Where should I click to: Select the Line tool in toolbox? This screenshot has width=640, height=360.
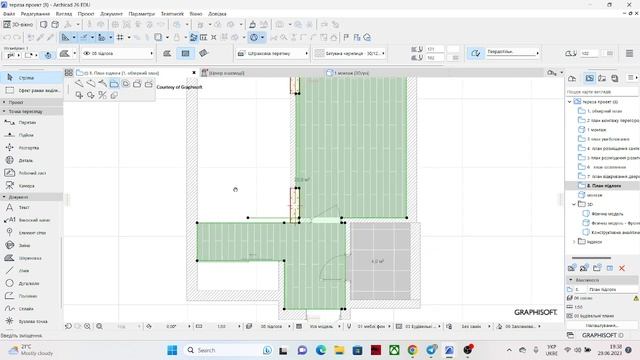[31, 271]
